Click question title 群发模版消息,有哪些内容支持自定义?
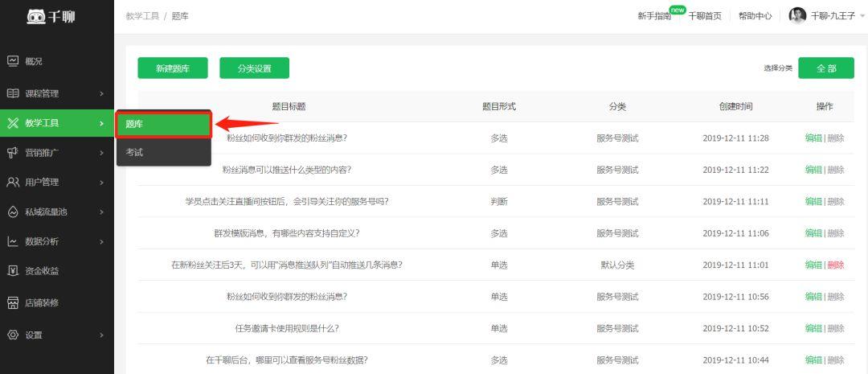The height and width of the screenshot is (374, 868). point(287,233)
